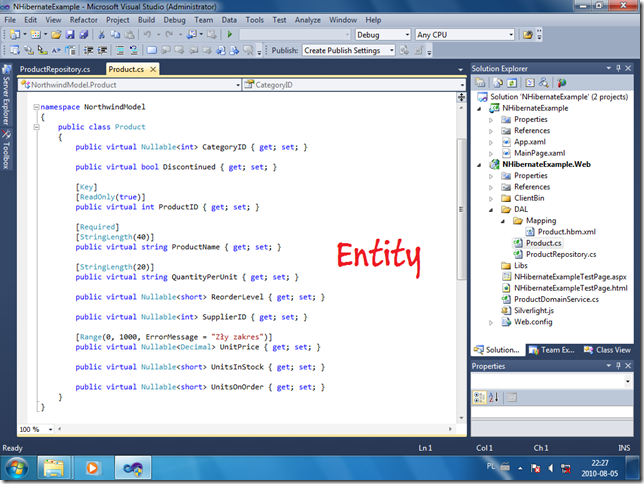Click the Properties panel object selector field
Screen dimensions: 644x484
[x=552, y=381]
